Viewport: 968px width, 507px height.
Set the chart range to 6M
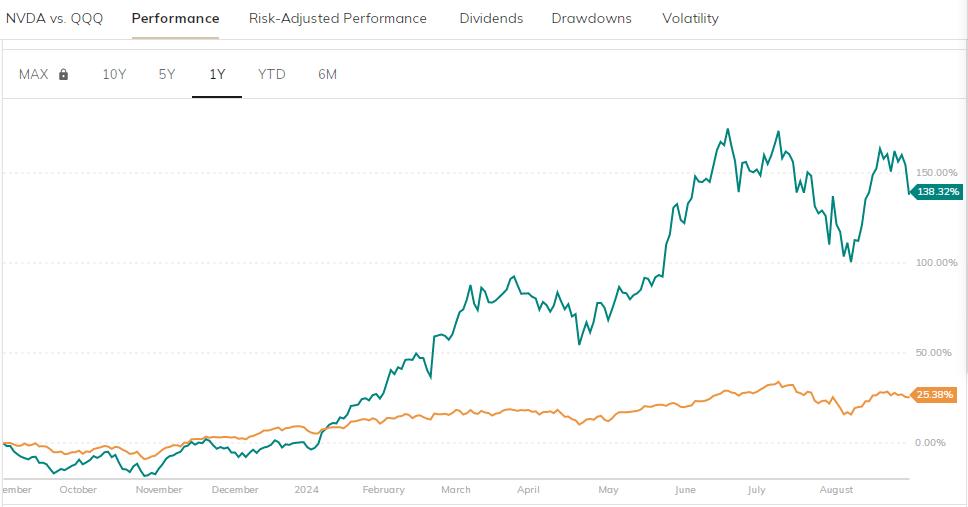[x=327, y=74]
